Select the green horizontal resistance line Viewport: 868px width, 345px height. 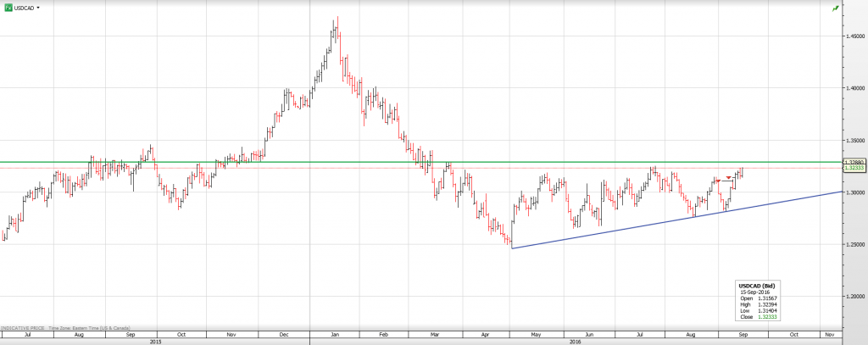tap(420, 162)
